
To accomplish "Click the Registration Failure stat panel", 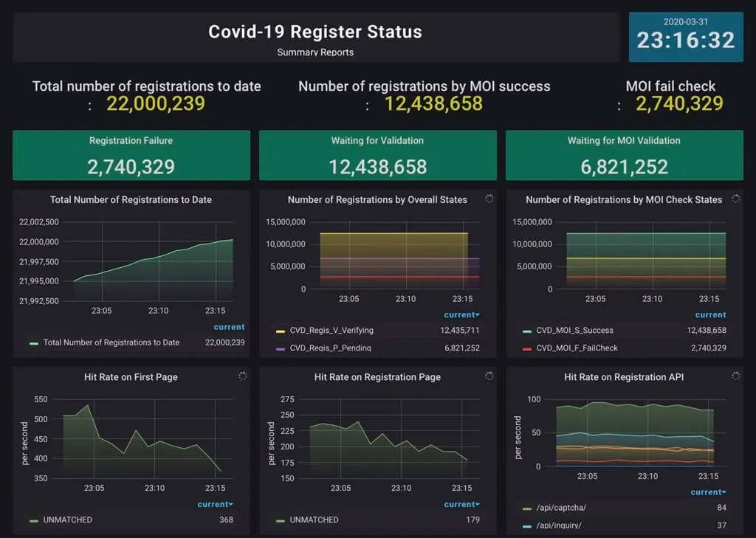I will coord(131,156).
